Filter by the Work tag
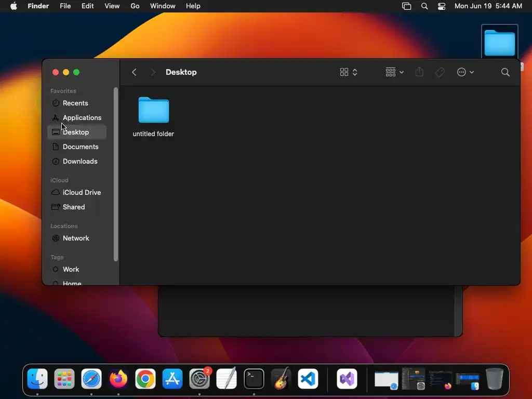 click(x=77, y=270)
